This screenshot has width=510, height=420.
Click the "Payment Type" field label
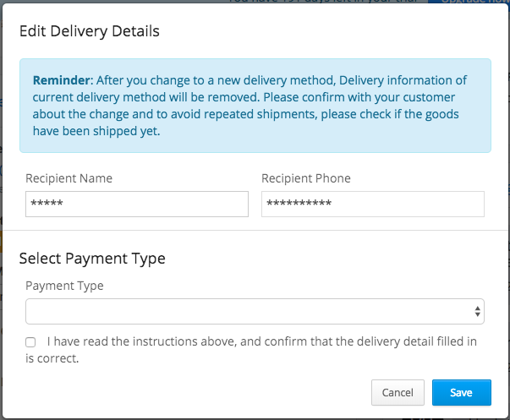pyautogui.click(x=64, y=286)
